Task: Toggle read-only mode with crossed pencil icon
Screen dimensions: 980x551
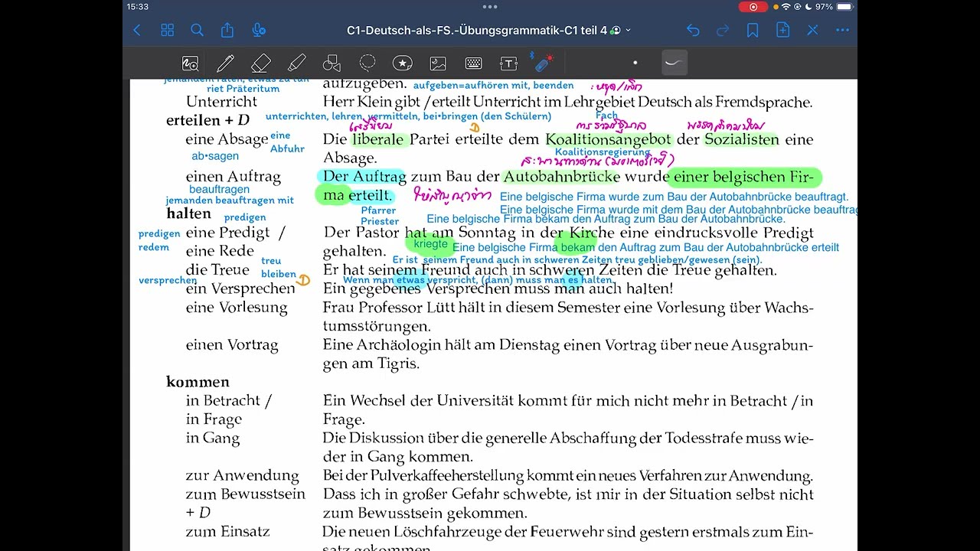Action: 813,31
